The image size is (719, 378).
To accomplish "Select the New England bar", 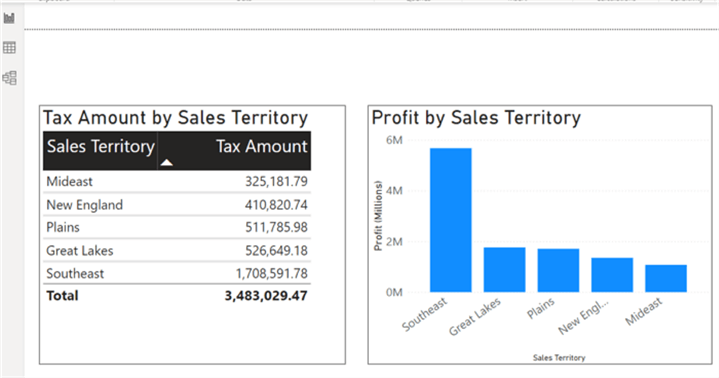I will 612,275.
